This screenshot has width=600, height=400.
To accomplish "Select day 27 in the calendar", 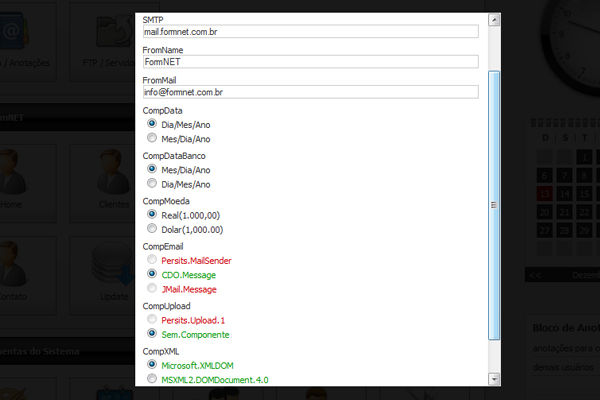I will pos(544,231).
